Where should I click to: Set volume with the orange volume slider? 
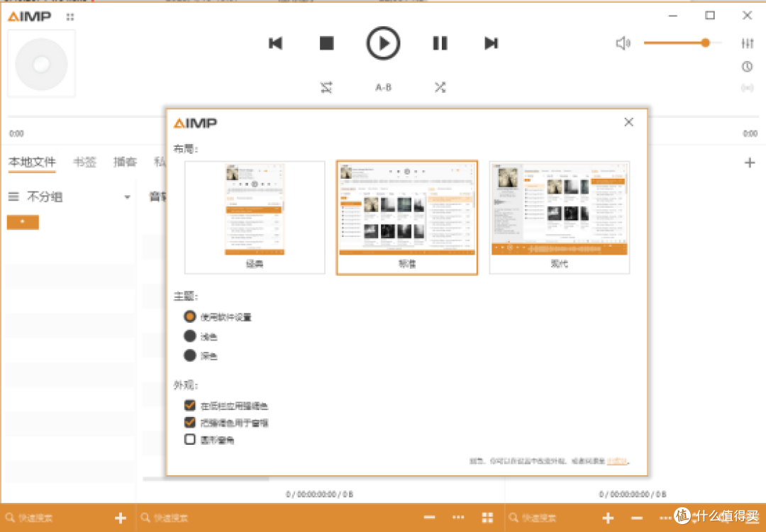point(682,43)
